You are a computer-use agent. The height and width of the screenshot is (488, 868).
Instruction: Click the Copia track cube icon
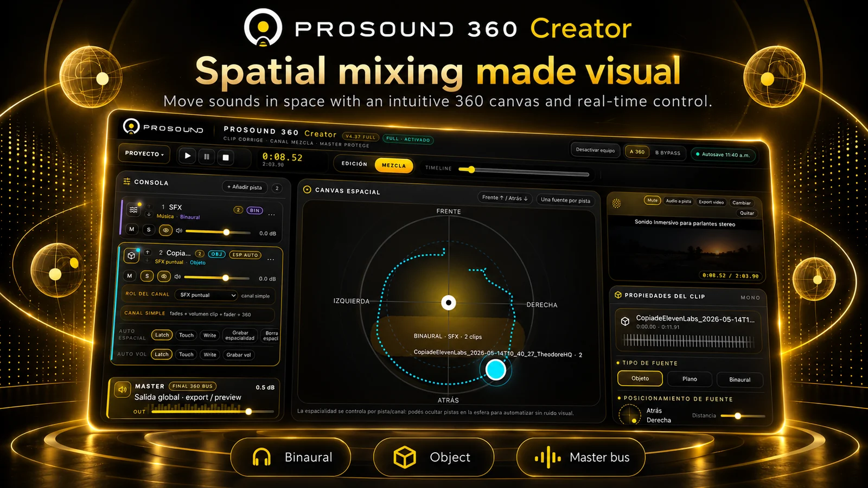point(131,255)
